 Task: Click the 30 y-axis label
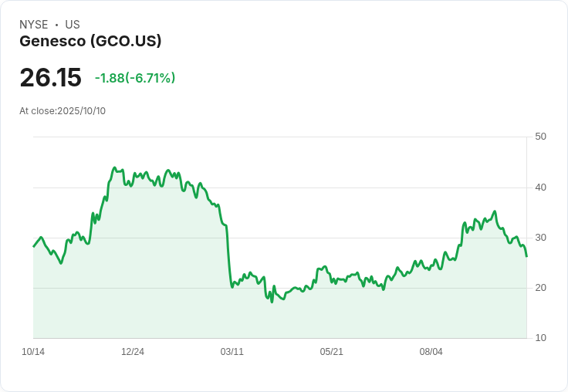point(540,238)
